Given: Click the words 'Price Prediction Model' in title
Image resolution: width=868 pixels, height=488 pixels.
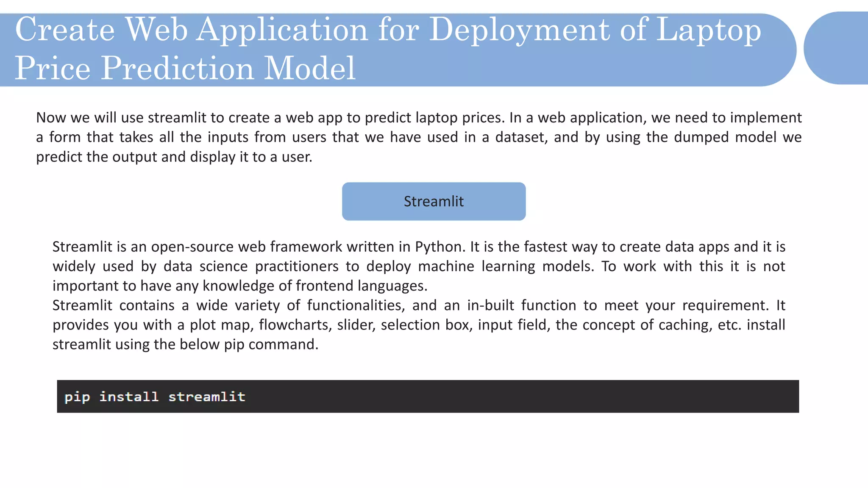Looking at the screenshot, I should pyautogui.click(x=185, y=68).
